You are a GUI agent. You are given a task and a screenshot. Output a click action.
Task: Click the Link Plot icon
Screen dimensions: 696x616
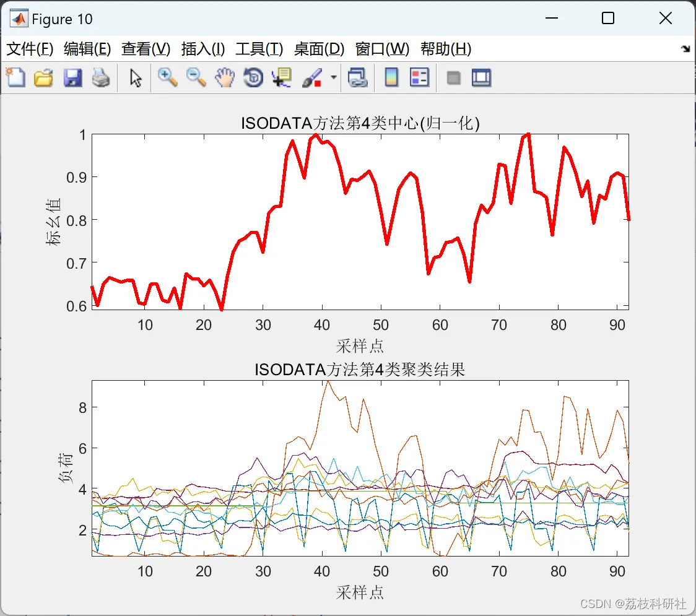tap(357, 78)
